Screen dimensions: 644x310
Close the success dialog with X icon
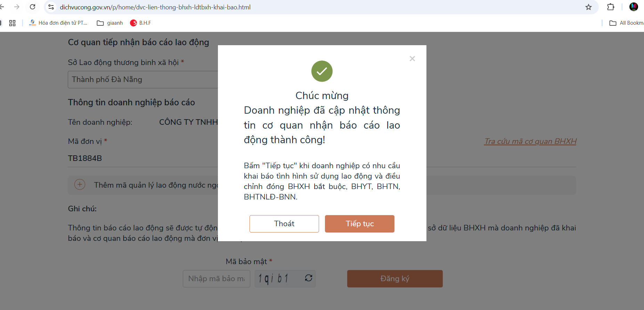pyautogui.click(x=412, y=59)
